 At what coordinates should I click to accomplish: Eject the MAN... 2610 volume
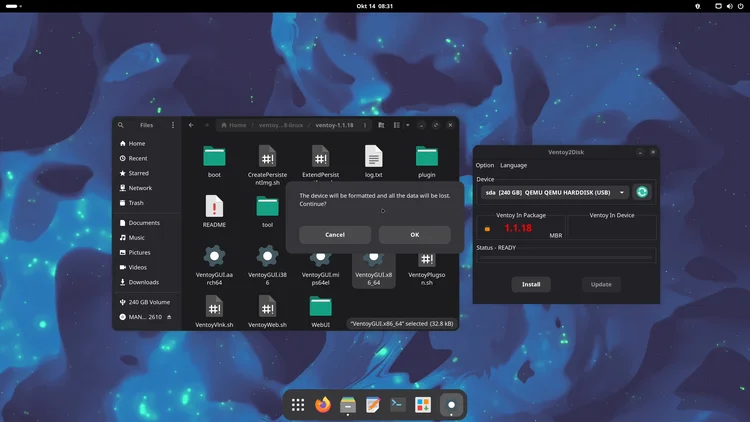pos(169,317)
